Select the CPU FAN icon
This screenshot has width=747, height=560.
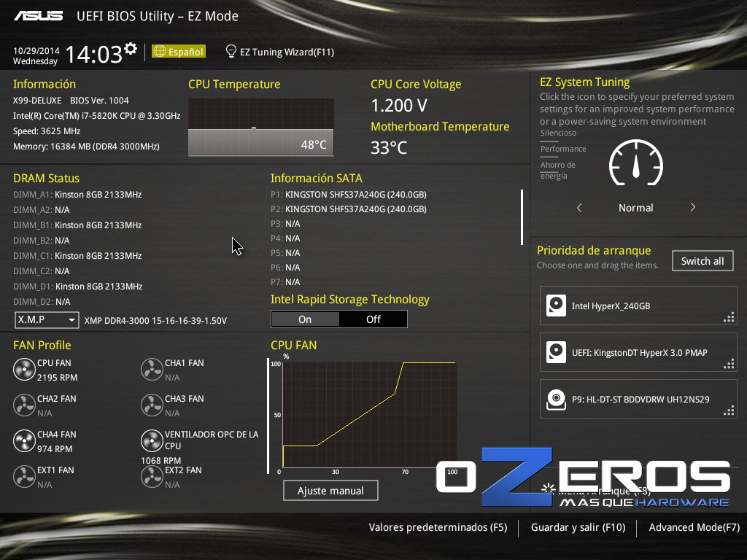(x=24, y=370)
